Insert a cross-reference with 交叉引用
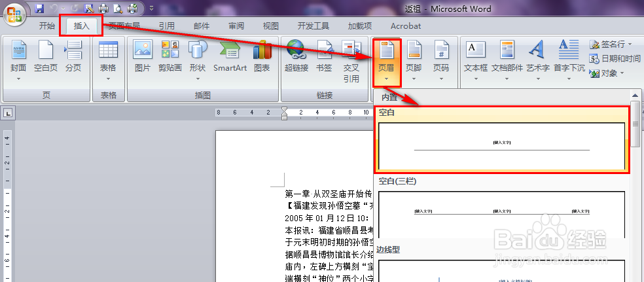The width and height of the screenshot is (644, 282). click(x=351, y=62)
